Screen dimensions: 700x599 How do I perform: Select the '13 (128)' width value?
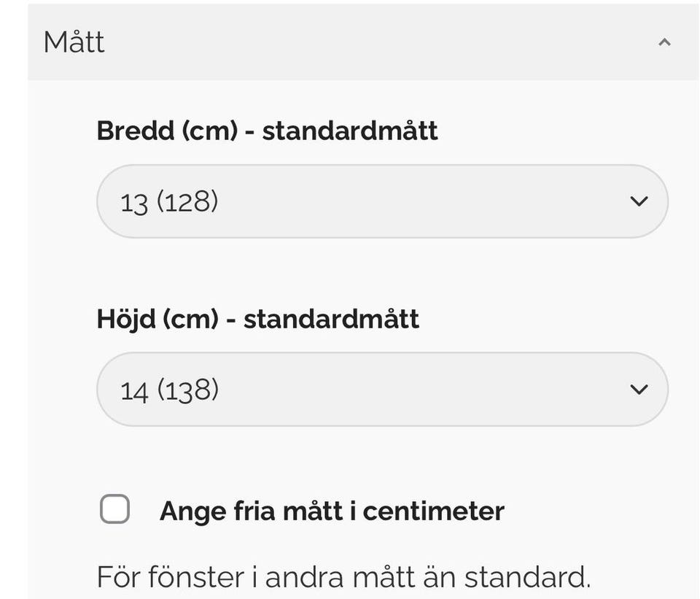169,202
